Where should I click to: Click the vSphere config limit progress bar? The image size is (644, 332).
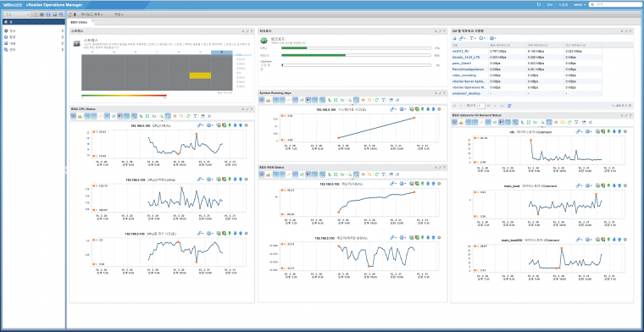(x=356, y=65)
